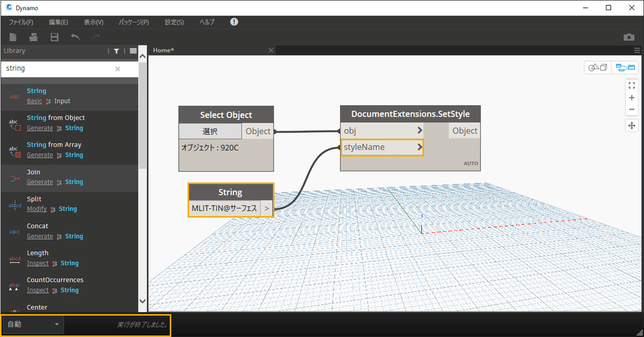Close the Home* workspace tab

coord(271,50)
